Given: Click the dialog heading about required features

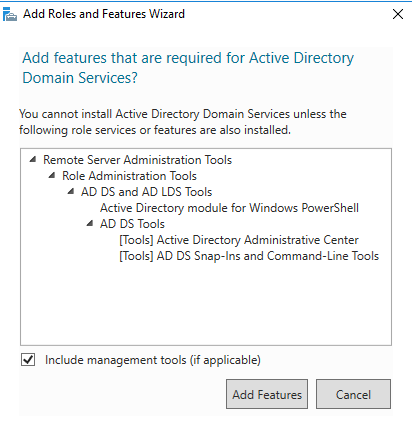Looking at the screenshot, I should (x=188, y=68).
